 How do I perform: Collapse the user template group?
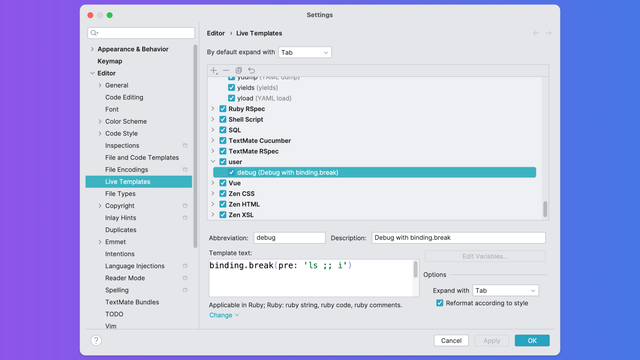[213, 162]
